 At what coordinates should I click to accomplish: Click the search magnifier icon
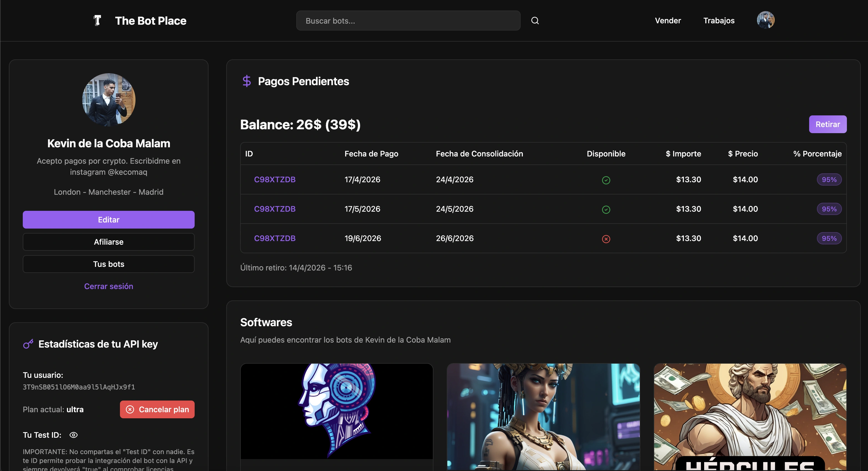pos(535,21)
